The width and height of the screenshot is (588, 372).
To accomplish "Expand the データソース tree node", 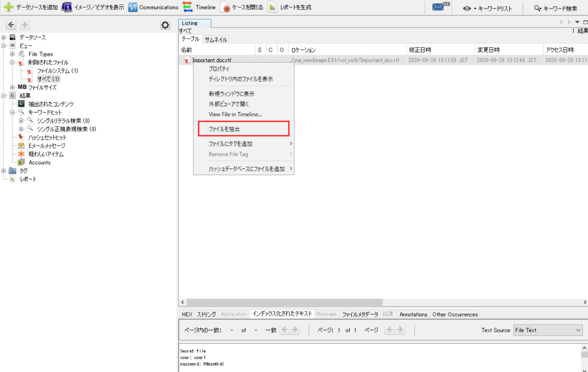I will tap(3, 37).
